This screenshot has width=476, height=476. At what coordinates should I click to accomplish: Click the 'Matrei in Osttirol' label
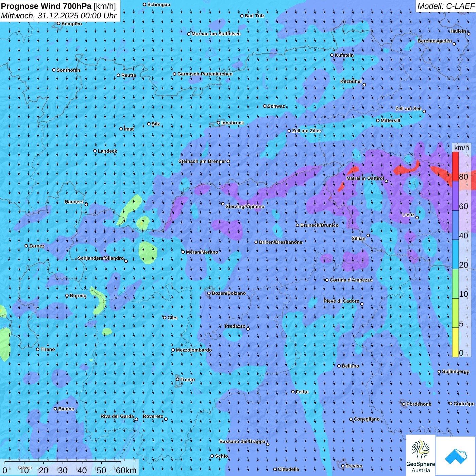(x=365, y=178)
